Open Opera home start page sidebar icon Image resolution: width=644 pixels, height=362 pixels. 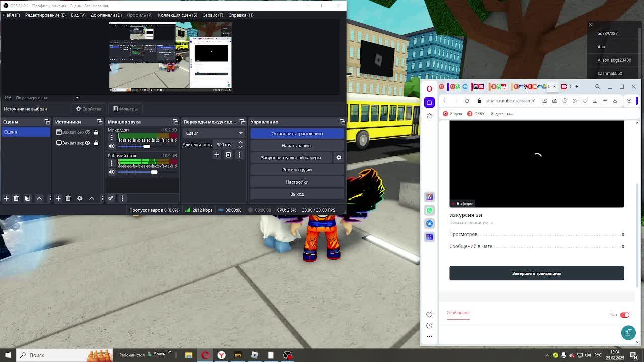click(x=429, y=102)
